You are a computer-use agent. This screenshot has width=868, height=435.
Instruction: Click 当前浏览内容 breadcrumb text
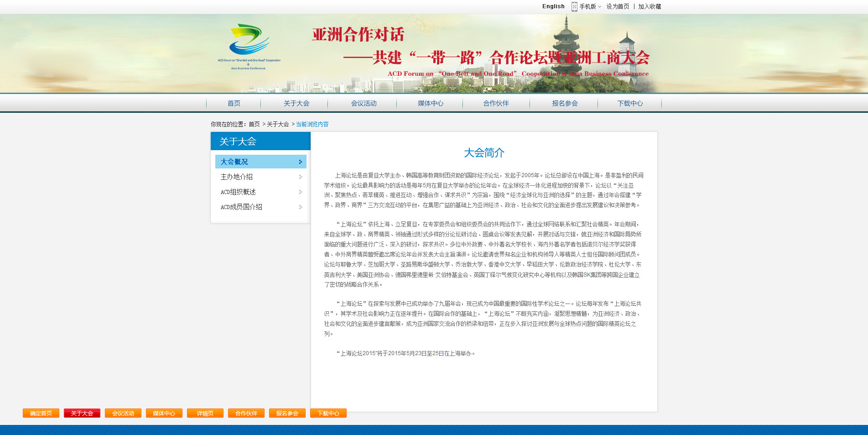pyautogui.click(x=312, y=124)
